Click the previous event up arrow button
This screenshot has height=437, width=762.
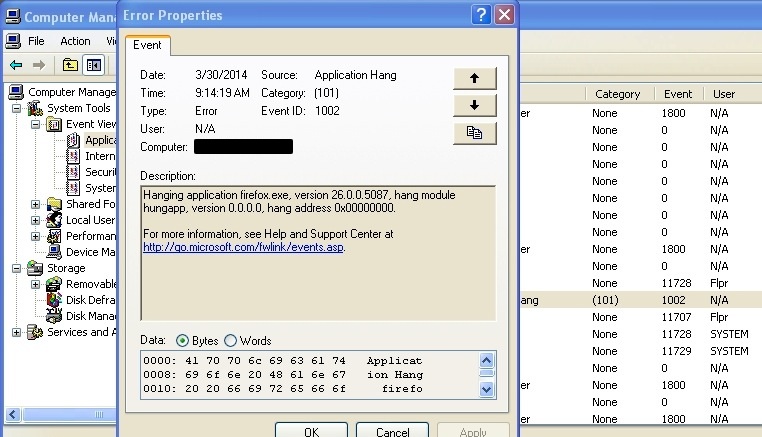click(x=475, y=78)
